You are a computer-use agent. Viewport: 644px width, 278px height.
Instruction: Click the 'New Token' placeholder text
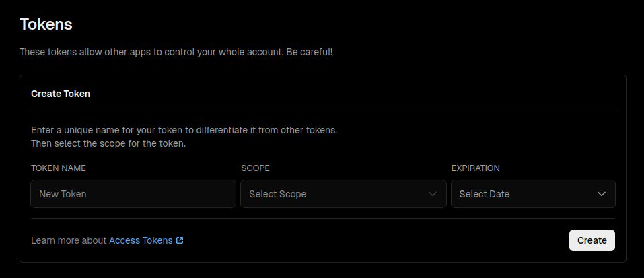[63, 194]
